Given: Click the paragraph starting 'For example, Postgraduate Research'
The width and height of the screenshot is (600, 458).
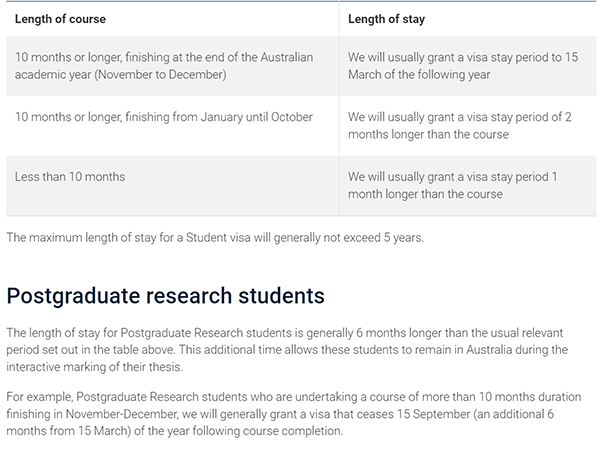Looking at the screenshot, I should pyautogui.click(x=293, y=414).
